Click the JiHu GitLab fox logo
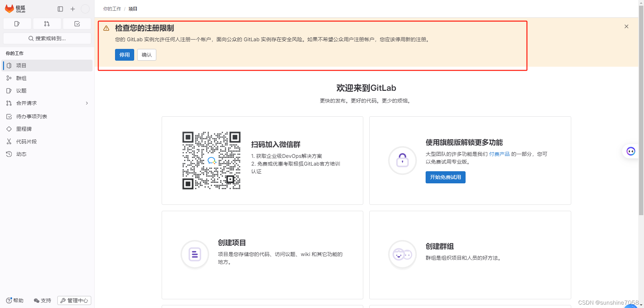This screenshot has height=308, width=644. point(15,9)
